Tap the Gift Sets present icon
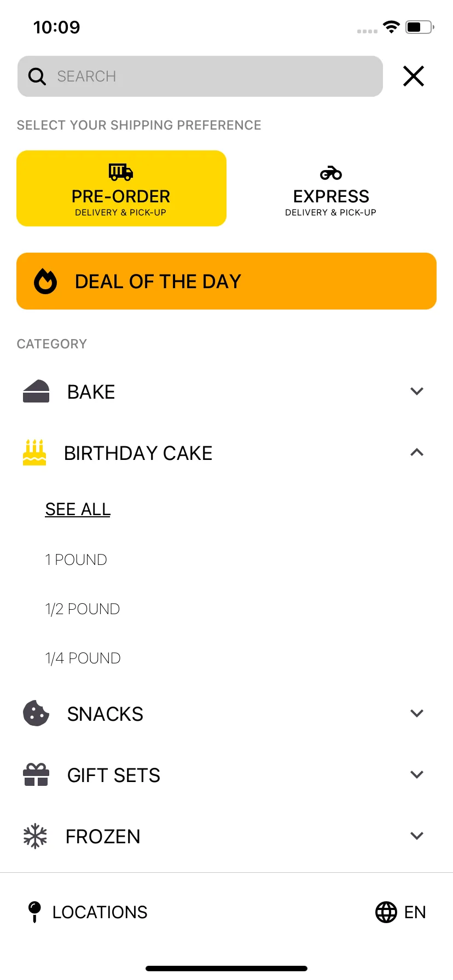The width and height of the screenshot is (453, 980). click(x=36, y=774)
